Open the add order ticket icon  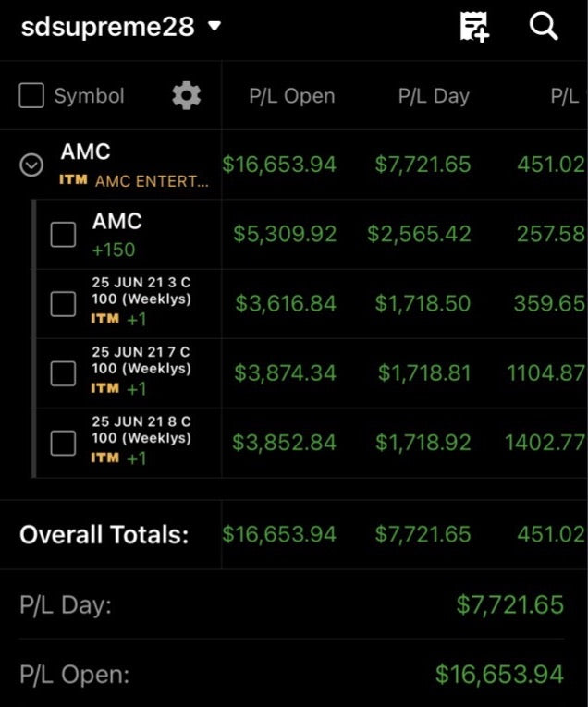[474, 27]
